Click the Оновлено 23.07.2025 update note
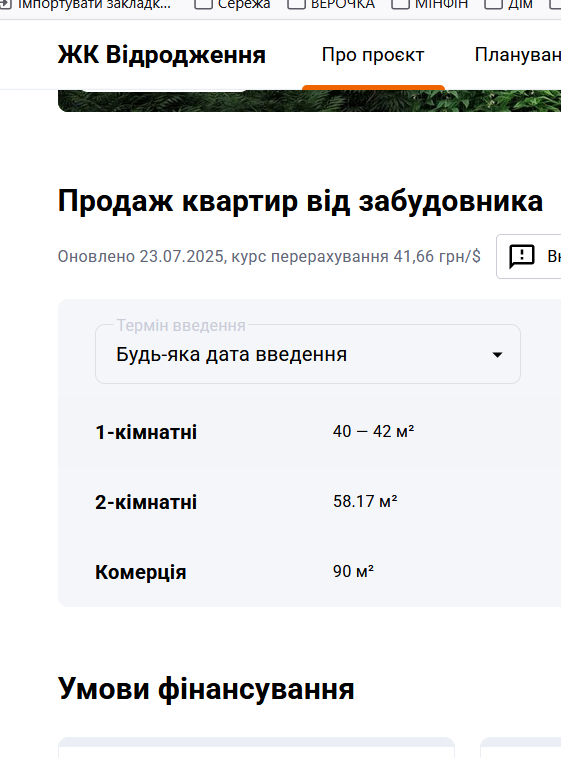This screenshot has width=561, height=758. pyautogui.click(x=269, y=256)
